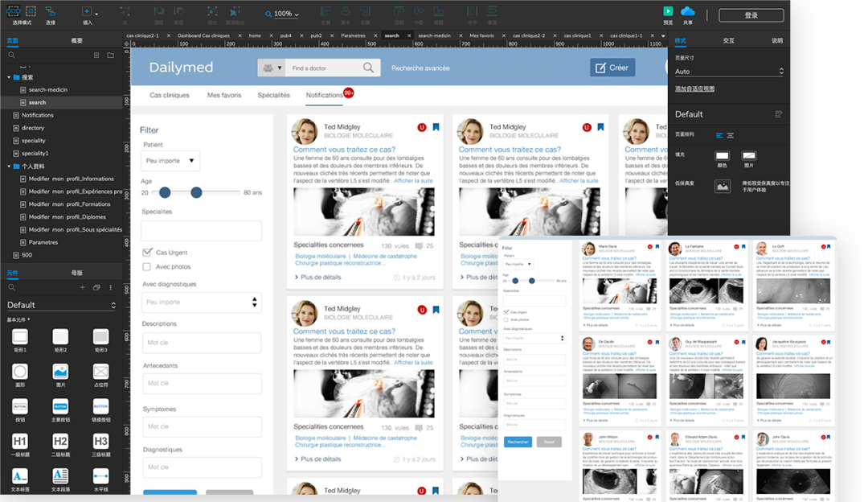The width and height of the screenshot is (868, 502).
Task: Click the 登录 login button
Action: pyautogui.click(x=751, y=15)
